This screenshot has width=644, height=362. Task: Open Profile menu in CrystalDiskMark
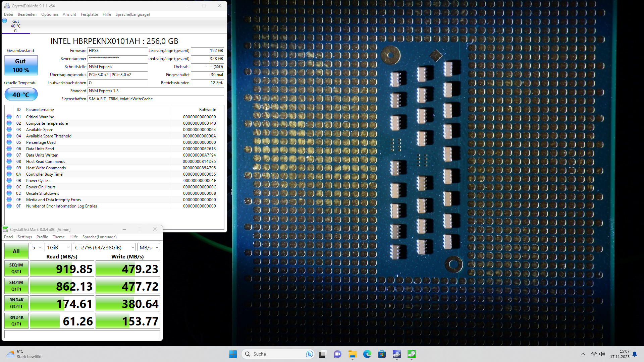pyautogui.click(x=42, y=237)
